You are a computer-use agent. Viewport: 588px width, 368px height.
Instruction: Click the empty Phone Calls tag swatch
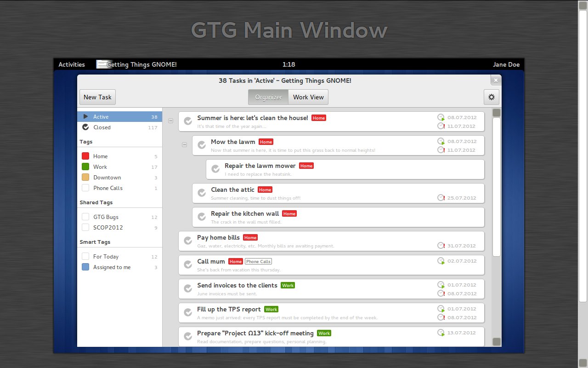pos(85,188)
